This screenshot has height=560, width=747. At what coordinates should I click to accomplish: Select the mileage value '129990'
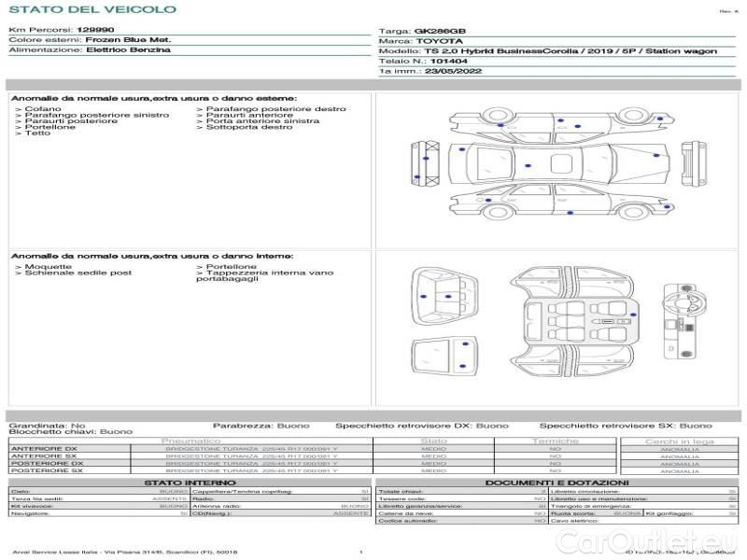[95, 30]
